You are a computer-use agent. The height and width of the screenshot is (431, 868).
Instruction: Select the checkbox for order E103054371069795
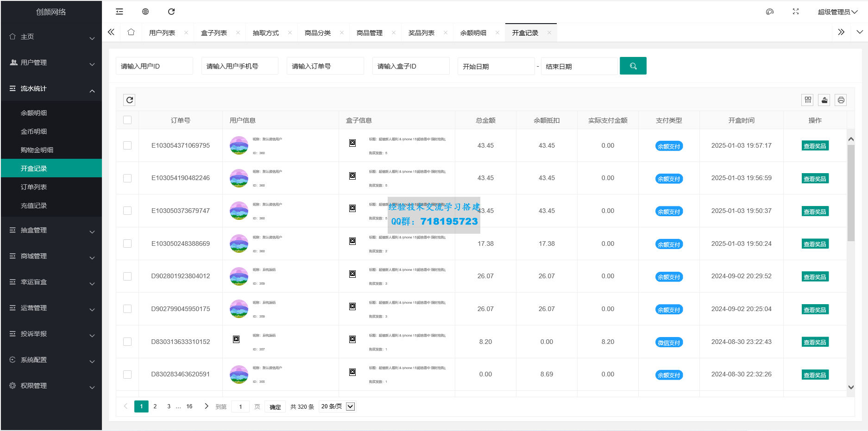pos(127,145)
